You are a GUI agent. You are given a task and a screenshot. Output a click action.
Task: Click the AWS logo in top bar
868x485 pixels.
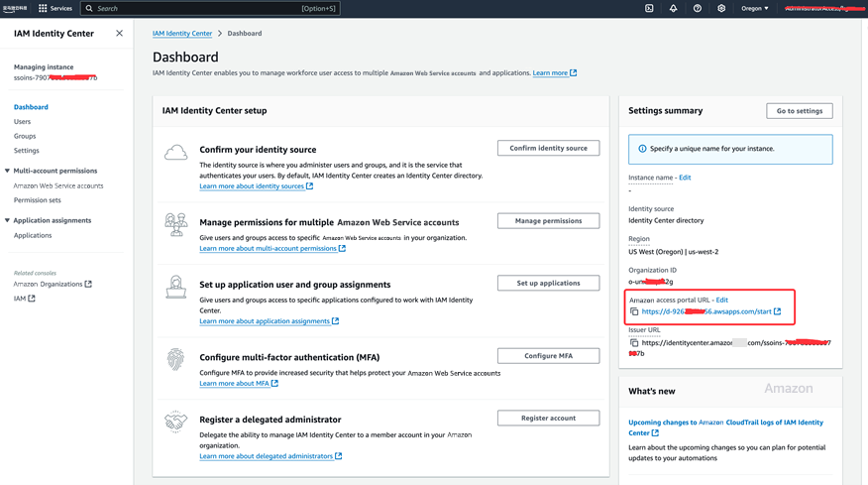[x=15, y=8]
